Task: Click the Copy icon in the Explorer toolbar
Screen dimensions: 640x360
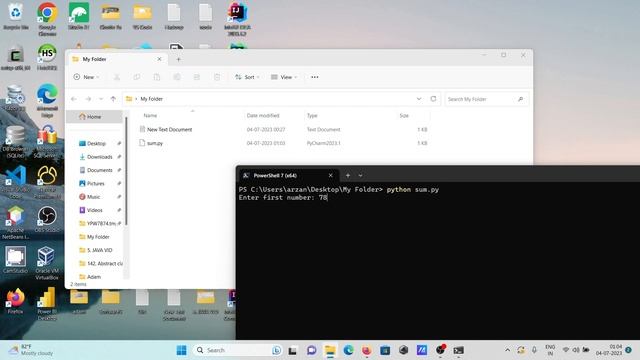Action: [137, 77]
